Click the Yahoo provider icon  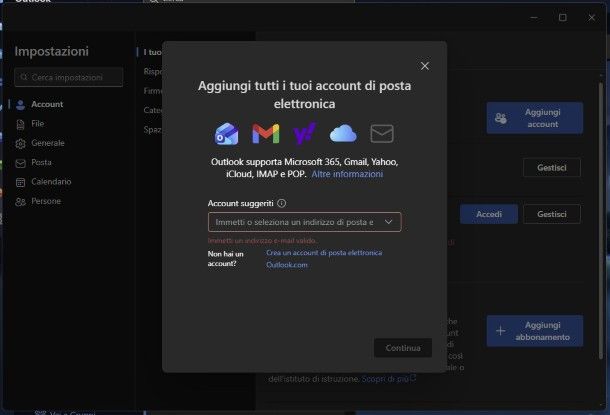click(304, 134)
